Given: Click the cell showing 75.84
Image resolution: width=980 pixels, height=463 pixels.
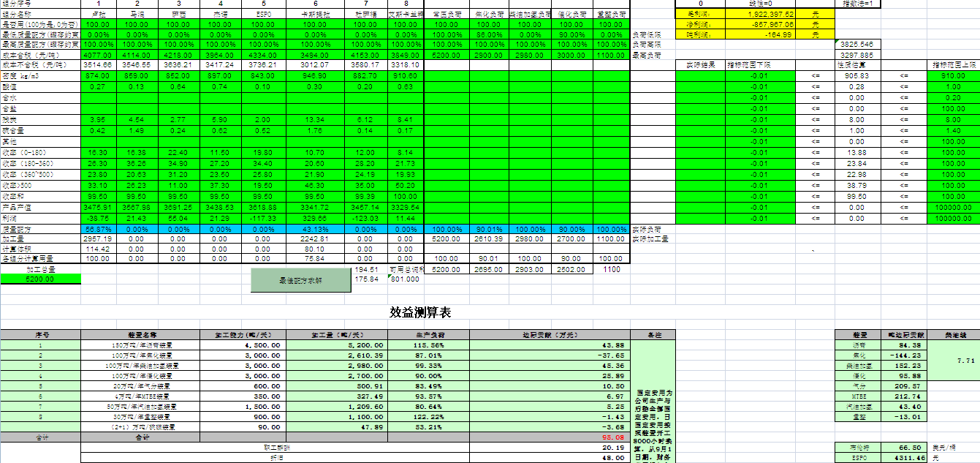Looking at the screenshot, I should (314, 259).
